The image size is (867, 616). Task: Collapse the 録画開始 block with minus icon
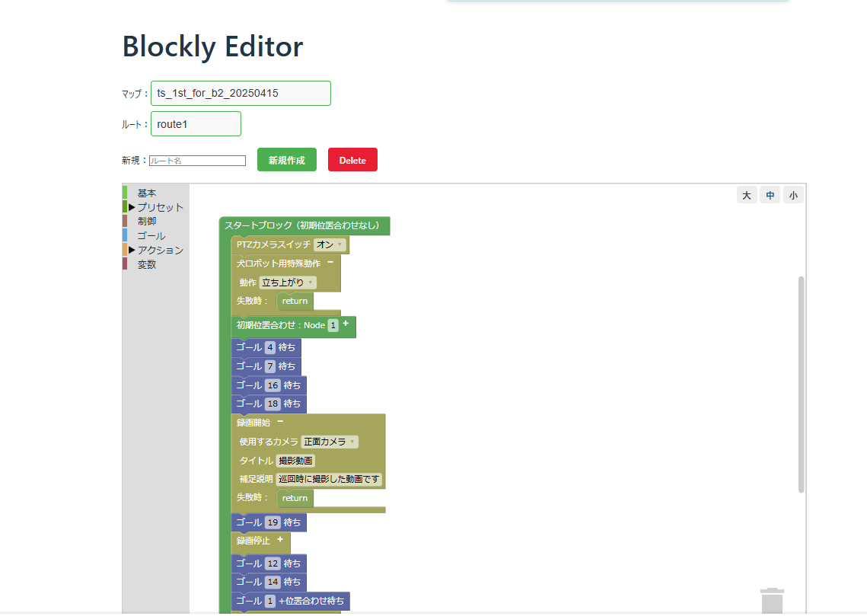point(280,422)
